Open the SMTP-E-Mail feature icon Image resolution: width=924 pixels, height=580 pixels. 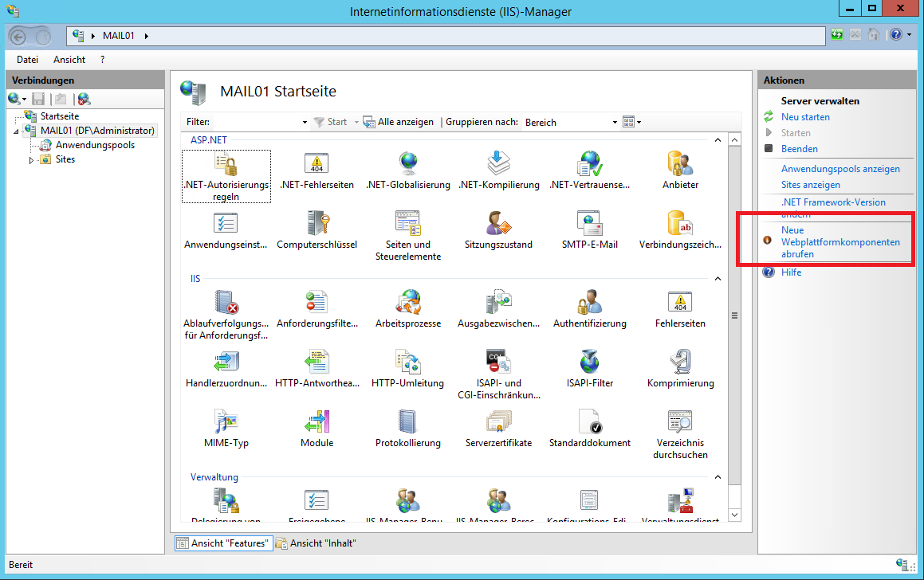tap(589, 224)
